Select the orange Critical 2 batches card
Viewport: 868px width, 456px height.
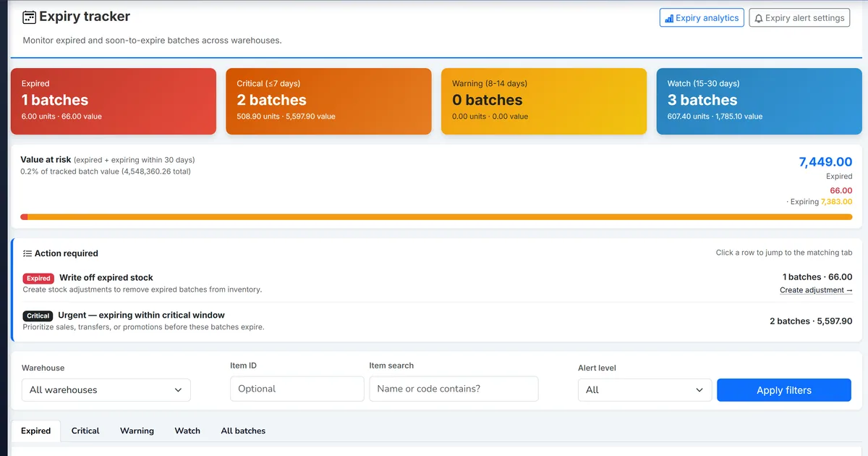pyautogui.click(x=328, y=101)
